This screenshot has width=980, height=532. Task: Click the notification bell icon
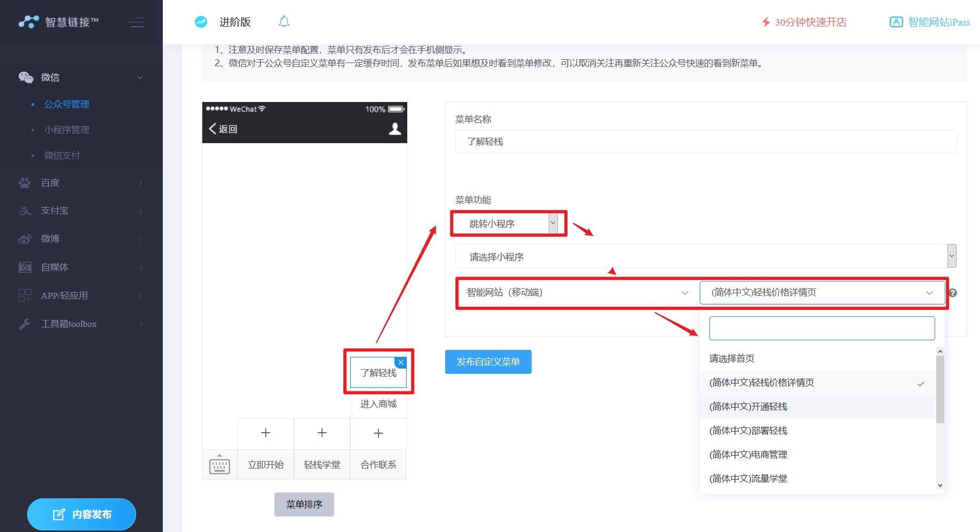(283, 21)
